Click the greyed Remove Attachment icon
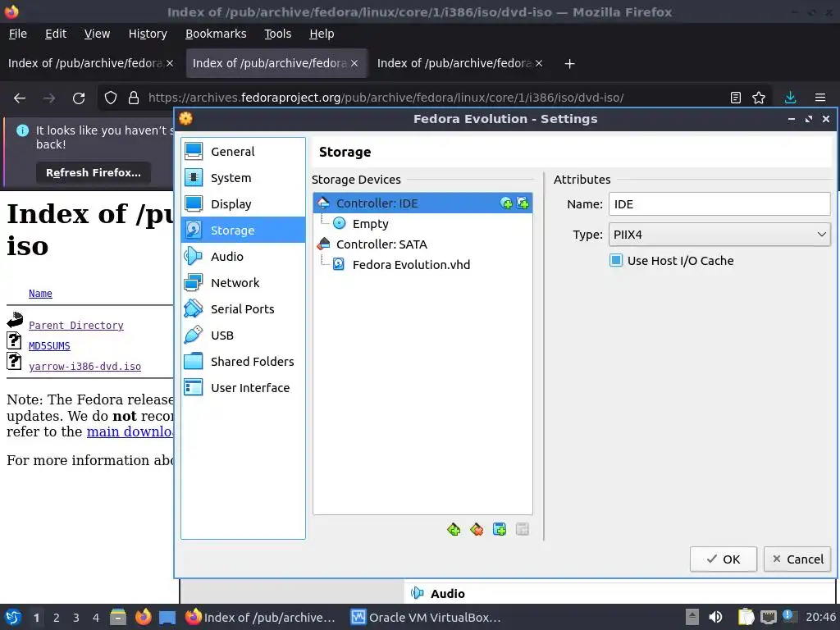The height and width of the screenshot is (630, 840). (x=523, y=529)
